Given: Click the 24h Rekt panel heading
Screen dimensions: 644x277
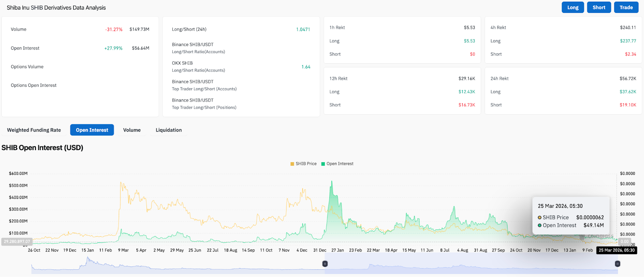Looking at the screenshot, I should pos(500,79).
